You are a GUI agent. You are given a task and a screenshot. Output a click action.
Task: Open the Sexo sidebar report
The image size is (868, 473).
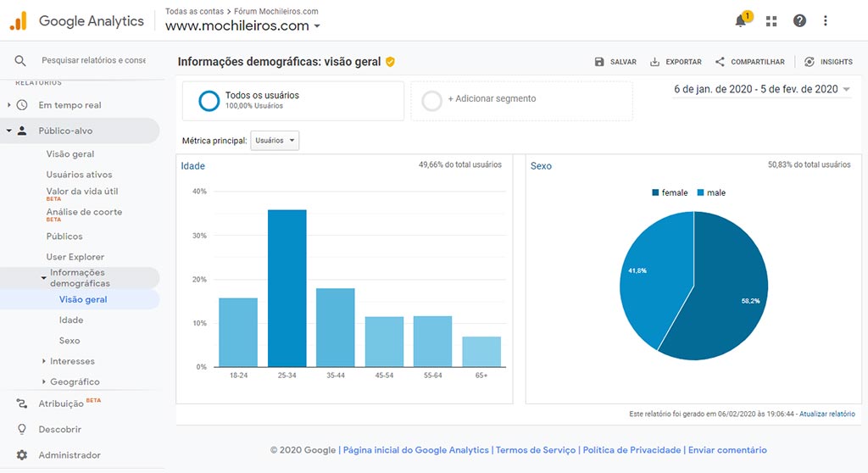tap(70, 341)
